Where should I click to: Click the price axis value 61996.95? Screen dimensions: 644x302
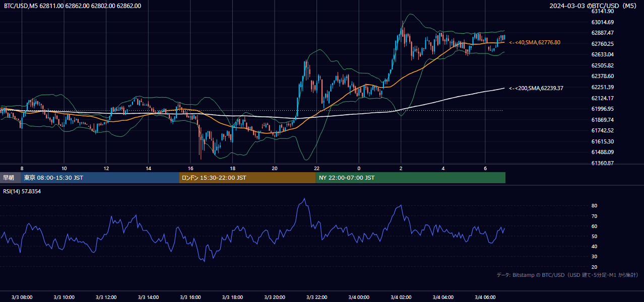[602, 109]
